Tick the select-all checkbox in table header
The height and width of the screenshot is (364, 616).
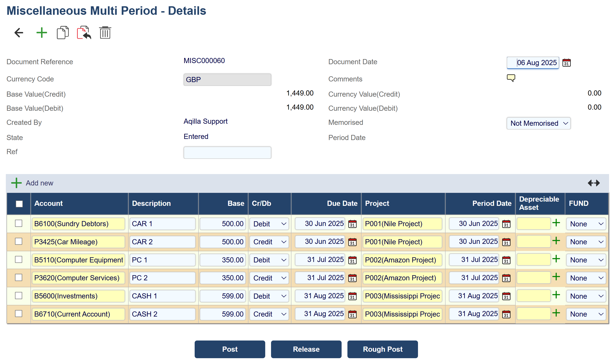[x=19, y=204]
